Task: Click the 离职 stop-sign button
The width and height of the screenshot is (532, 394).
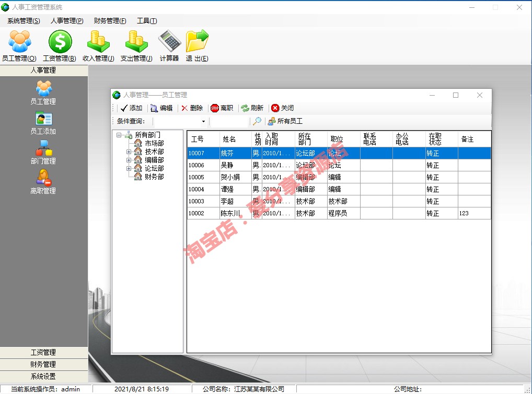Action: pyautogui.click(x=222, y=108)
